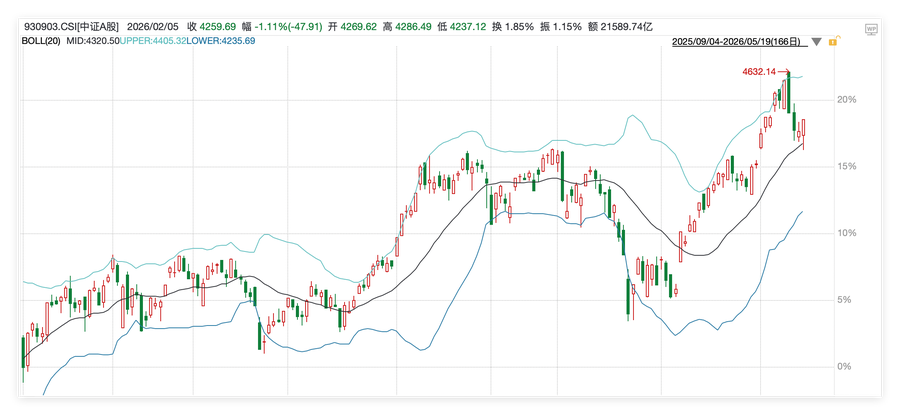Viewport: 900px width, 415px height.
Task: Click the low value 4237.12
Action: click(x=467, y=27)
